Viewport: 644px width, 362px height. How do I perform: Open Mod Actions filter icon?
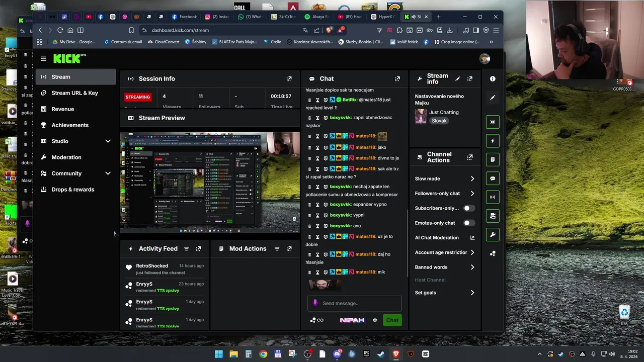tap(277, 249)
